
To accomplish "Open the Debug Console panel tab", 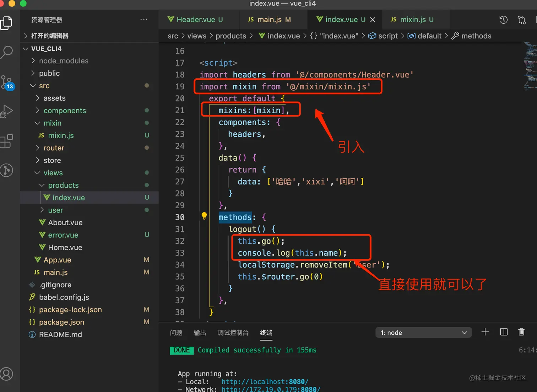I will [x=233, y=333].
